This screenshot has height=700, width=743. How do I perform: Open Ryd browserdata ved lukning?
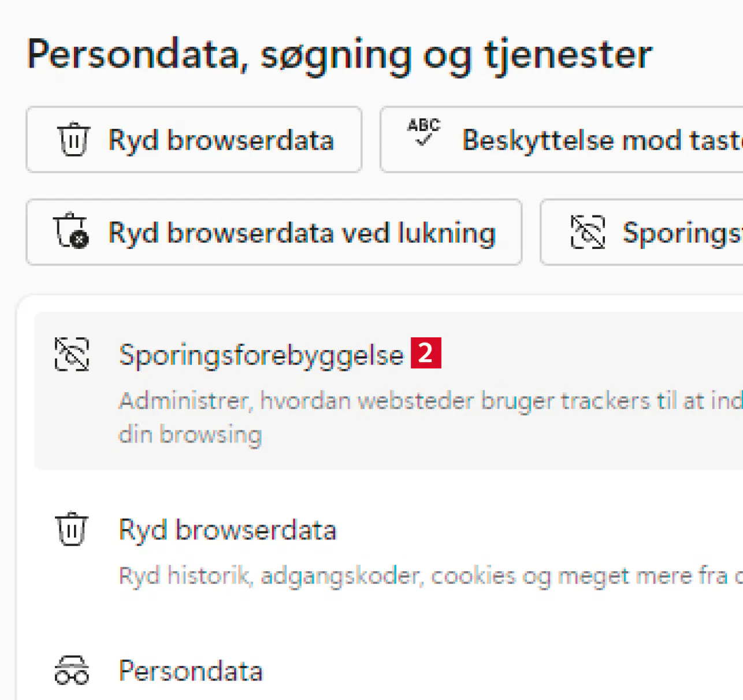click(302, 233)
